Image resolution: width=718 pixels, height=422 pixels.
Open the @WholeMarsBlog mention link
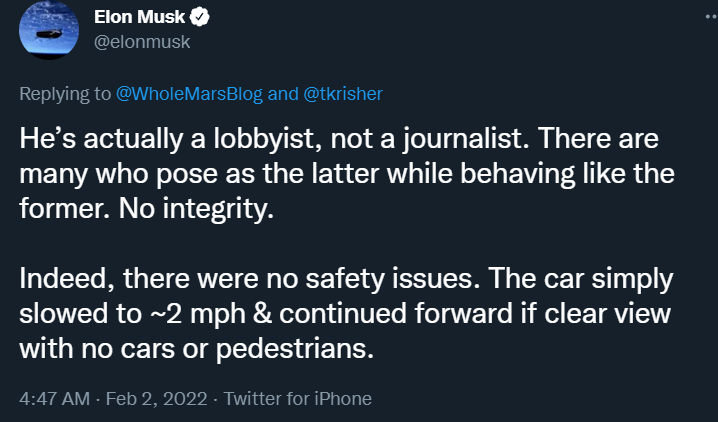(190, 94)
